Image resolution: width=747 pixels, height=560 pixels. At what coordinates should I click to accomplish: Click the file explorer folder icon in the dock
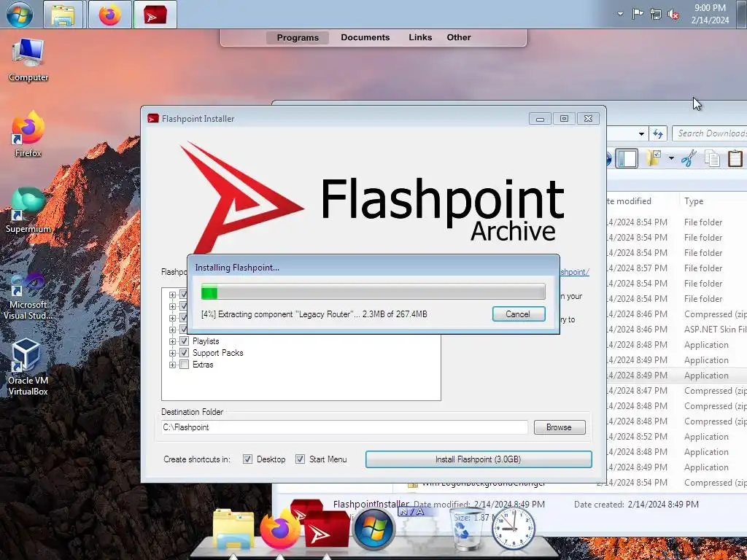[233, 530]
